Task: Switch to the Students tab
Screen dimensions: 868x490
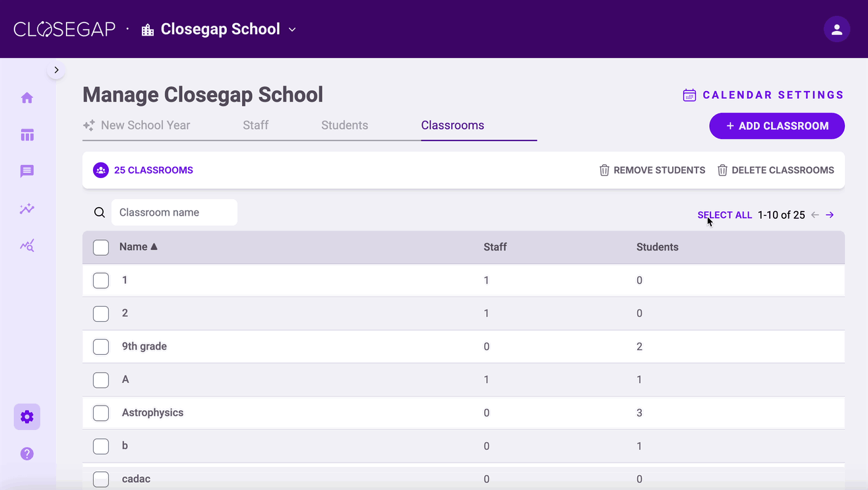Action: 344,125
